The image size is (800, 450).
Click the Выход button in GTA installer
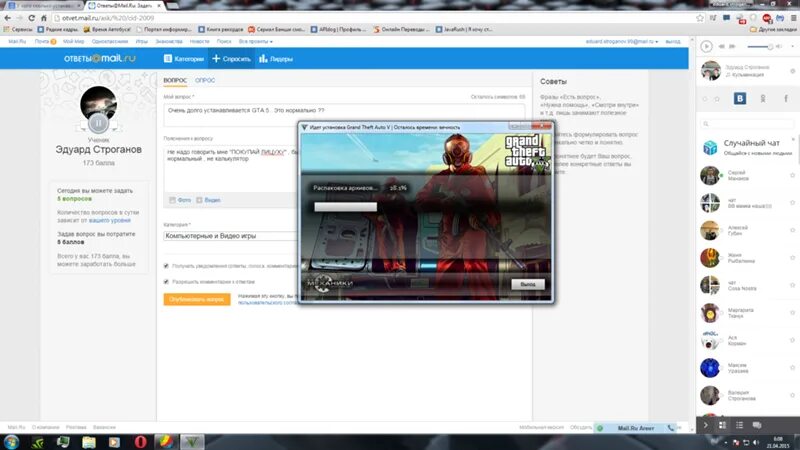[528, 284]
